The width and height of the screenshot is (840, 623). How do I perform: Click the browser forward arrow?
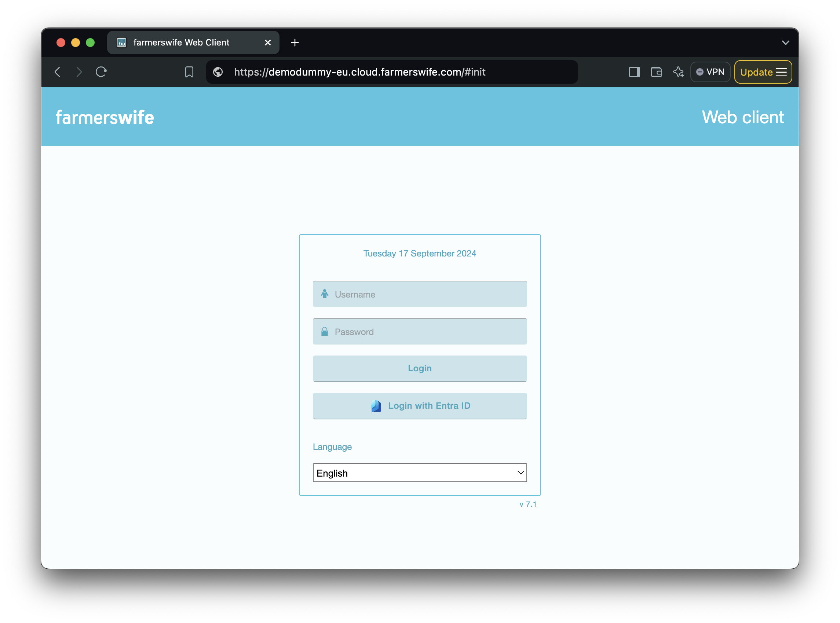click(x=79, y=72)
